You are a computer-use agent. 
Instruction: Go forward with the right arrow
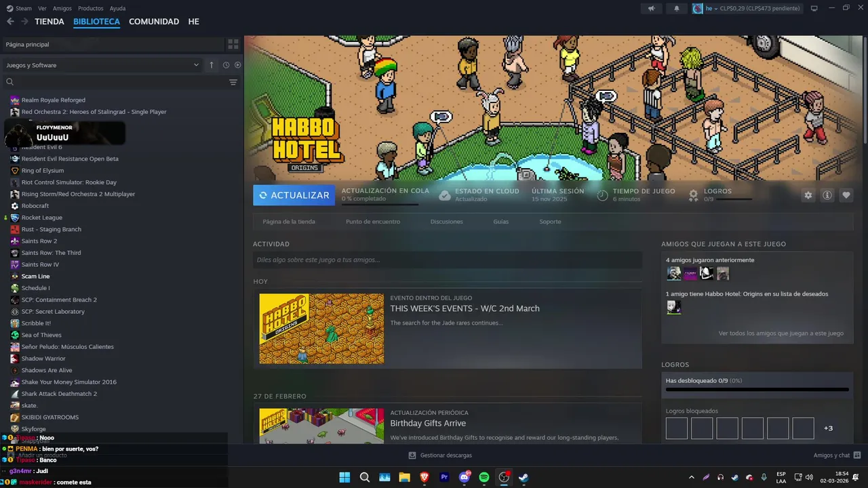pos(24,22)
